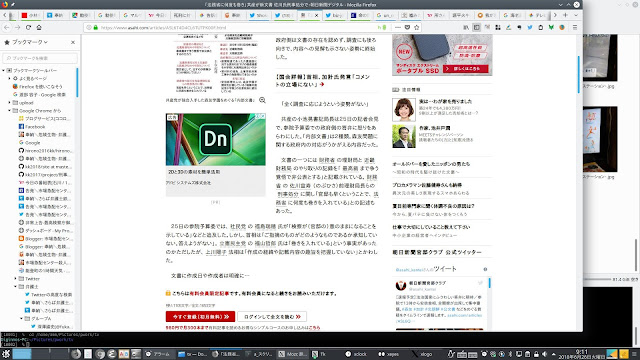Click the volume icon in system tray
This screenshot has width=640, height=360.
pyautogui.click(x=544, y=354)
